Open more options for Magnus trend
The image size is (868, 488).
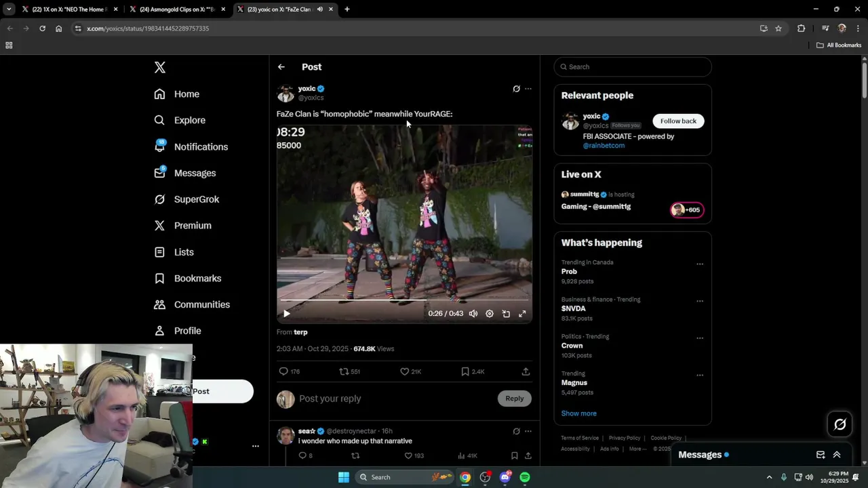tap(700, 375)
